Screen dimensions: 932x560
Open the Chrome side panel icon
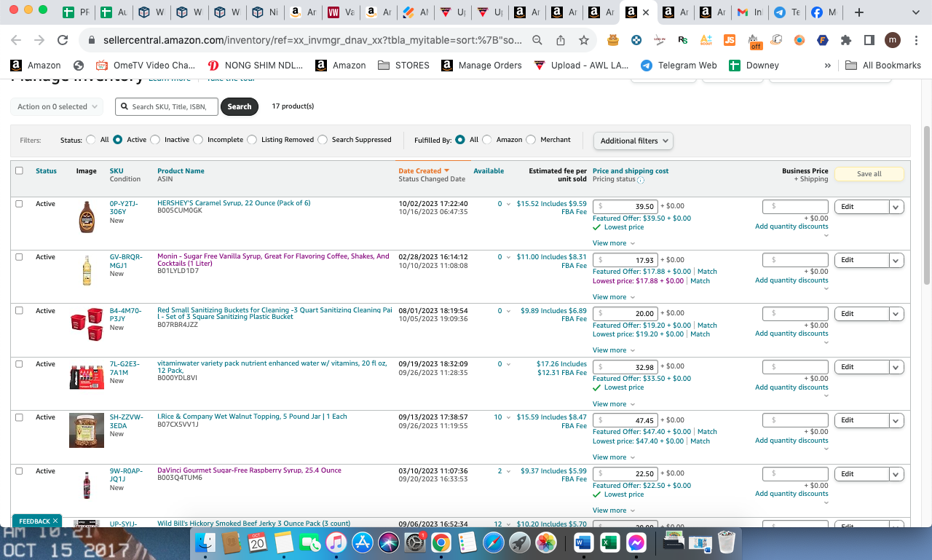(x=869, y=40)
